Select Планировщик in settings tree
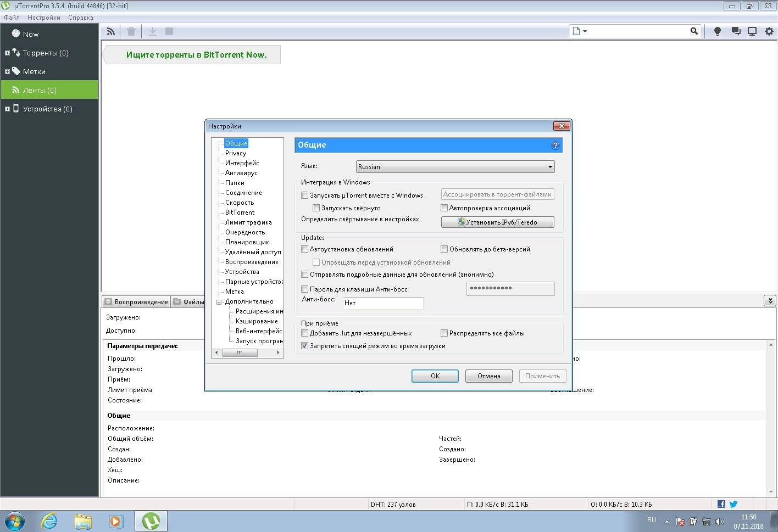This screenshot has width=778, height=532. pos(247,242)
